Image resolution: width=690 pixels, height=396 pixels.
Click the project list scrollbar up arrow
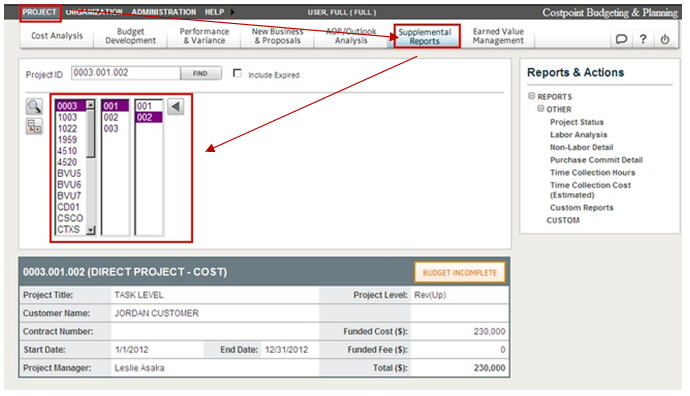point(91,105)
